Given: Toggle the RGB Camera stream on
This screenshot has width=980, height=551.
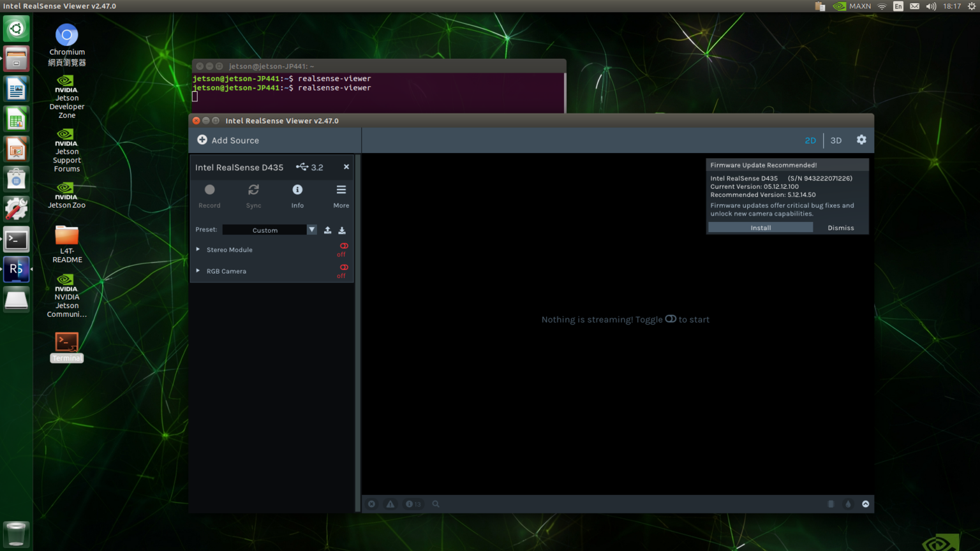Looking at the screenshot, I should tap(344, 267).
